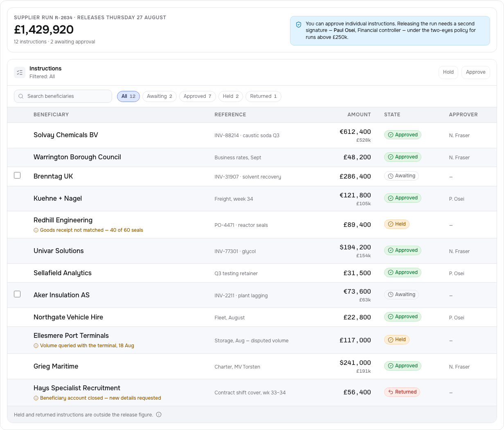Image resolution: width=504 pixels, height=430 pixels.
Task: Click reference INV-2211 · plant lagging
Action: coord(241,296)
